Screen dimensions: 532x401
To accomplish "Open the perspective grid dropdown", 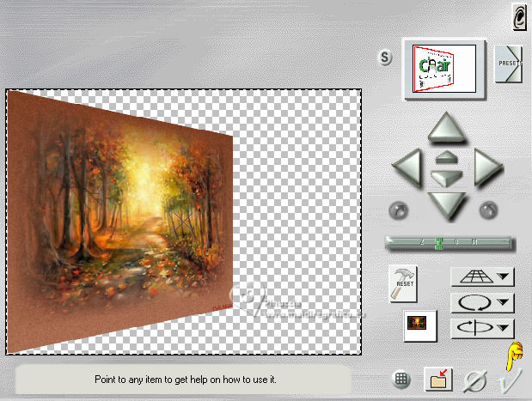I will coord(482,277).
